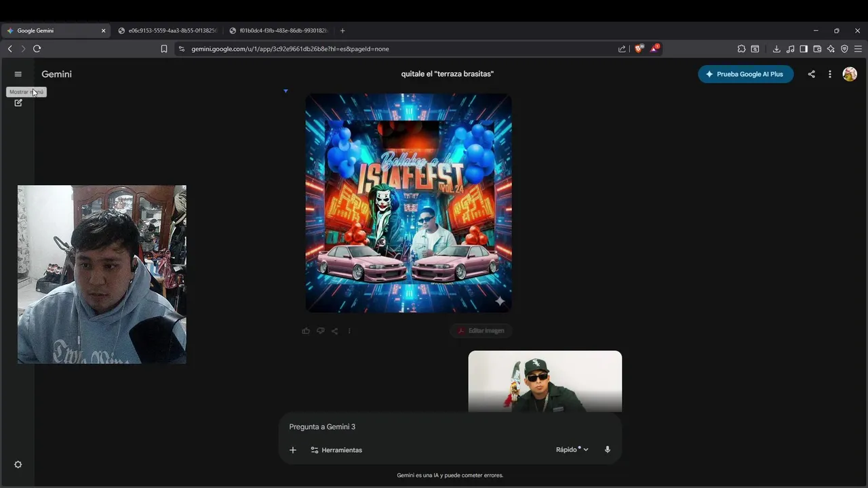This screenshot has width=868, height=488.
Task: Expand the Rápido model selector
Action: 572,450
